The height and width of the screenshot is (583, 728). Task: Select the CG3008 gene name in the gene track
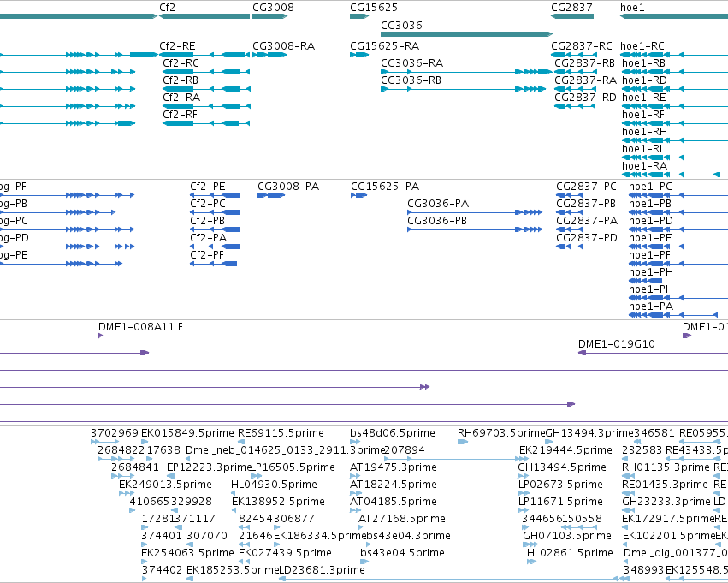coord(273,8)
